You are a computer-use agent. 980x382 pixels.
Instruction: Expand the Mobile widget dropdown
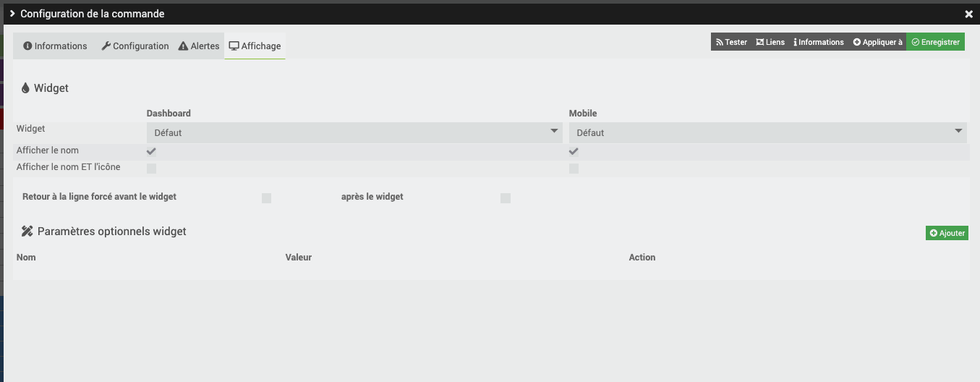coord(767,132)
